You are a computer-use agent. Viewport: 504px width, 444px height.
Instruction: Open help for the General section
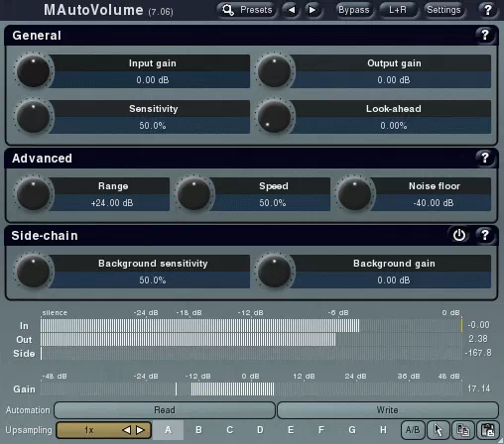click(x=485, y=35)
